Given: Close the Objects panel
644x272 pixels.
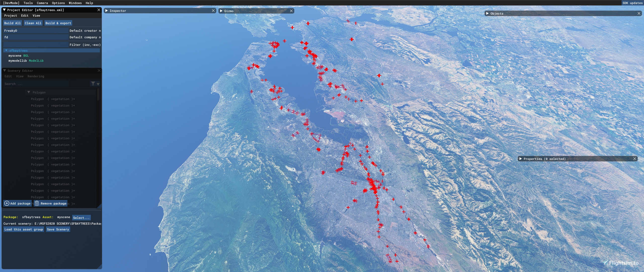Looking at the screenshot, I should (639, 13).
